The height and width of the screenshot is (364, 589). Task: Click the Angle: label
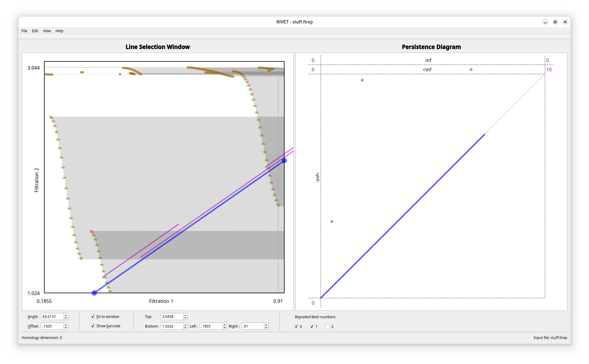click(33, 316)
